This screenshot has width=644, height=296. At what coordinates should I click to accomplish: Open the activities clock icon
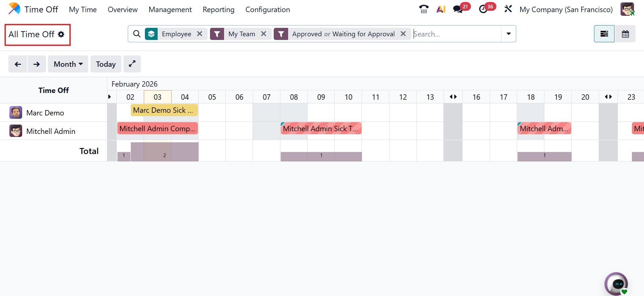(x=483, y=9)
